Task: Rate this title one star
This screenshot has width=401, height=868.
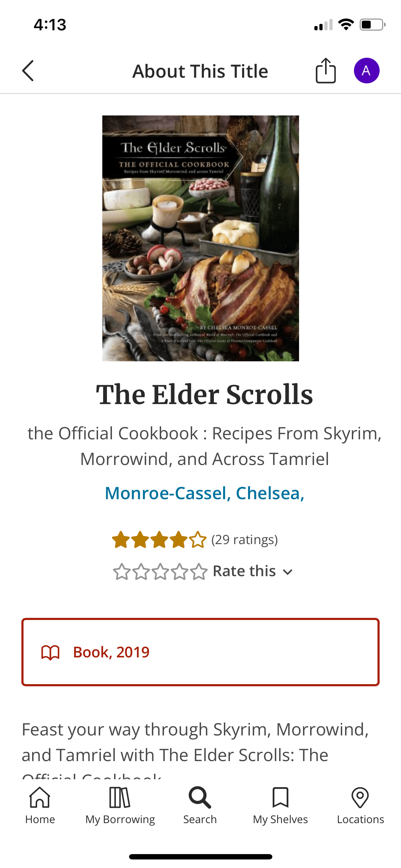Action: [x=122, y=572]
